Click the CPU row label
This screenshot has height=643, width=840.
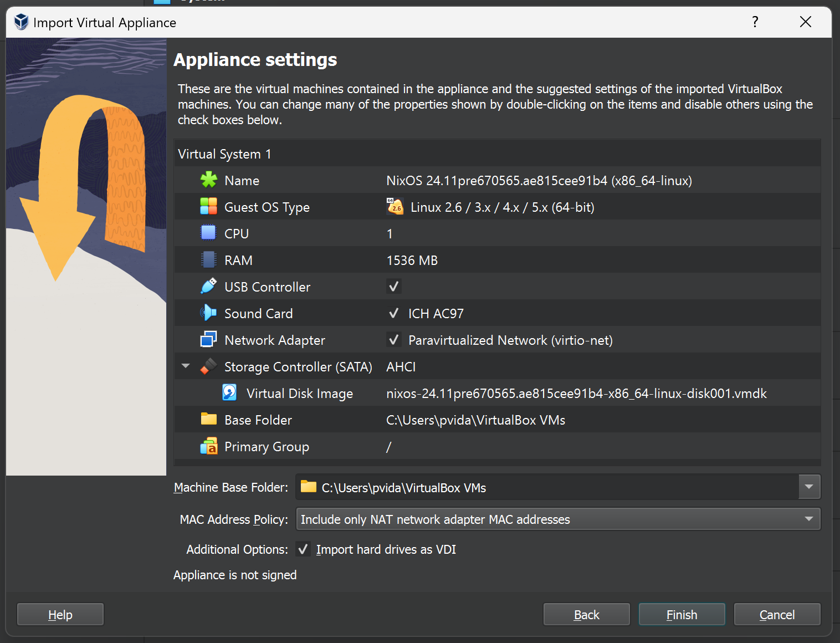237,234
